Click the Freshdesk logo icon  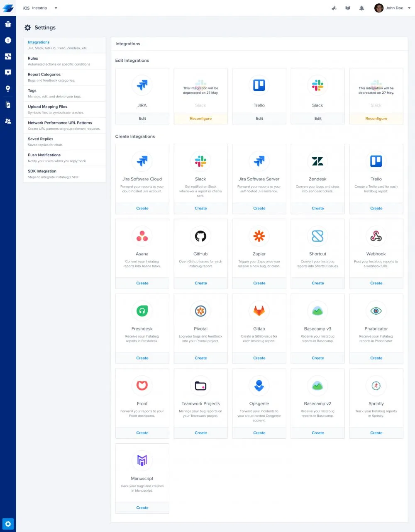(x=142, y=311)
